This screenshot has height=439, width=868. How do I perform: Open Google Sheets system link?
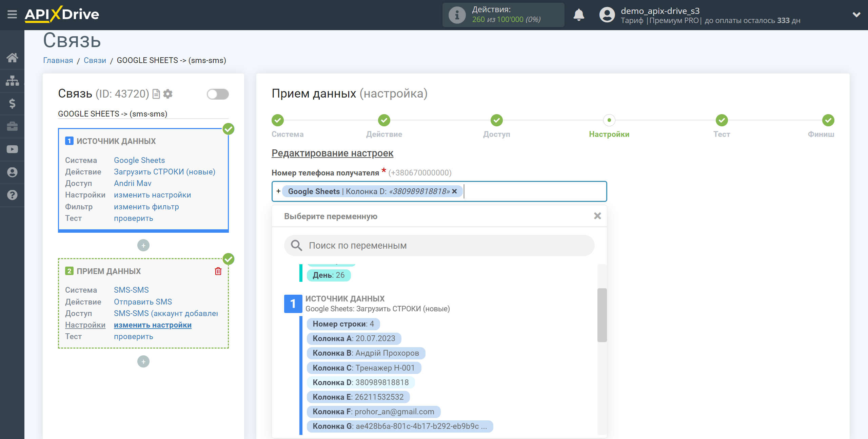click(139, 160)
